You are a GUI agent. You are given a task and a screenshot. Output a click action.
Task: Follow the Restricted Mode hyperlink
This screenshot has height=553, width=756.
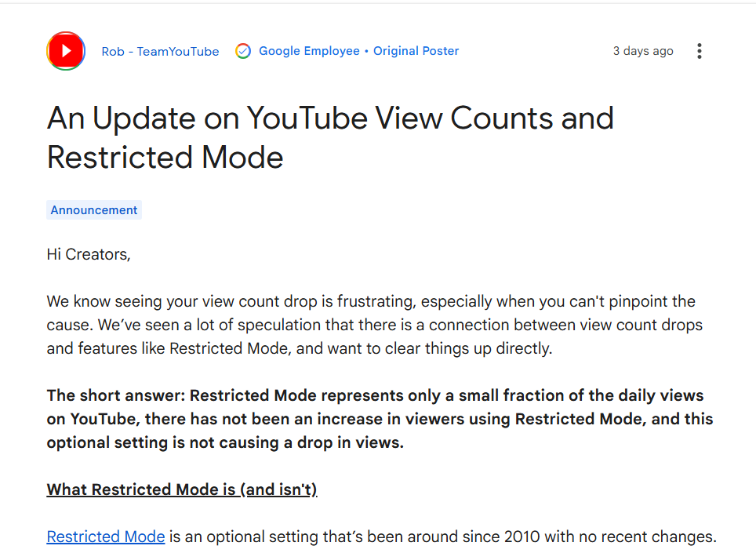pyautogui.click(x=106, y=537)
